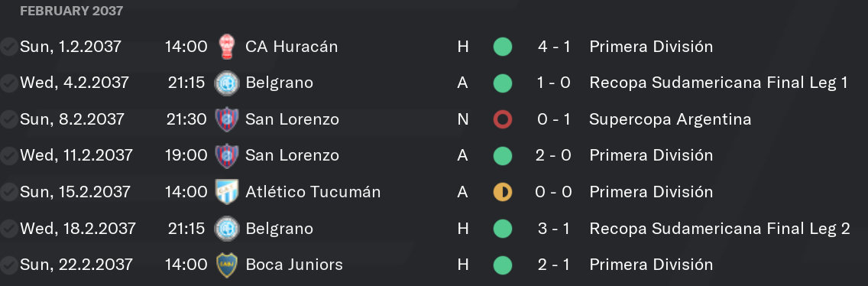Click Belgrano badge on 18.2.2037 fixture
868x286 pixels.
[x=226, y=229]
